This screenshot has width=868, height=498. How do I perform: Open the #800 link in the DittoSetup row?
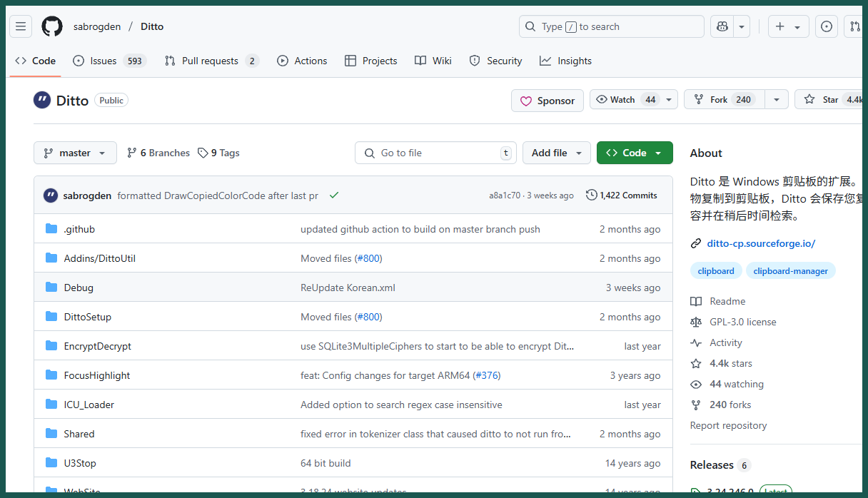pos(368,317)
